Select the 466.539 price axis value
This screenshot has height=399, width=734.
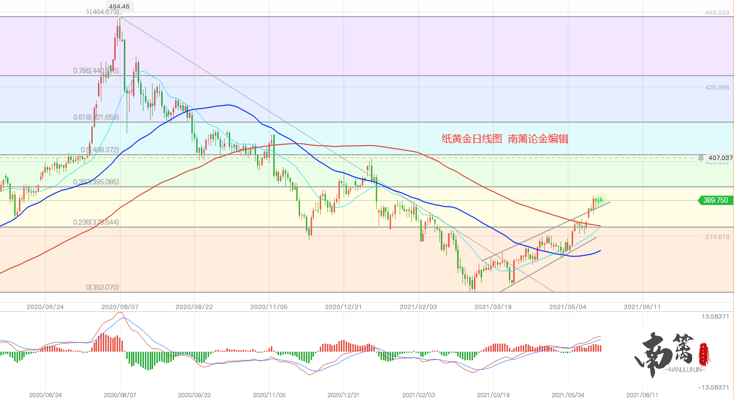point(717,13)
